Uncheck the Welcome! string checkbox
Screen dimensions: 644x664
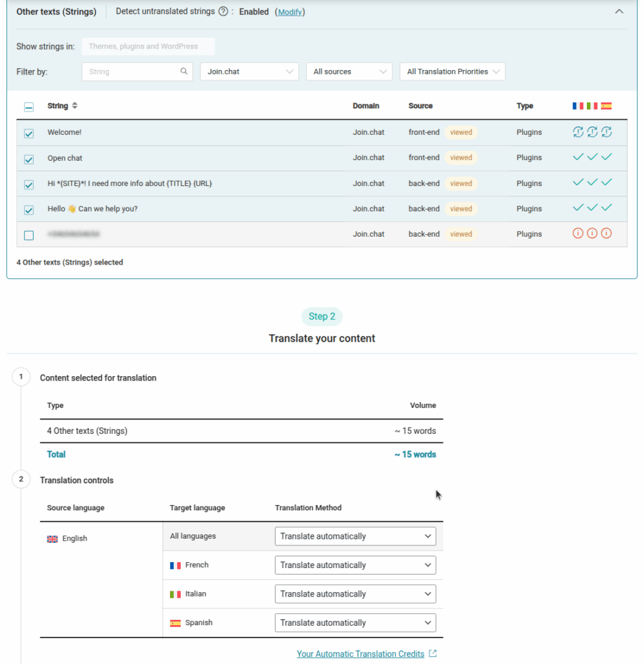[29, 133]
